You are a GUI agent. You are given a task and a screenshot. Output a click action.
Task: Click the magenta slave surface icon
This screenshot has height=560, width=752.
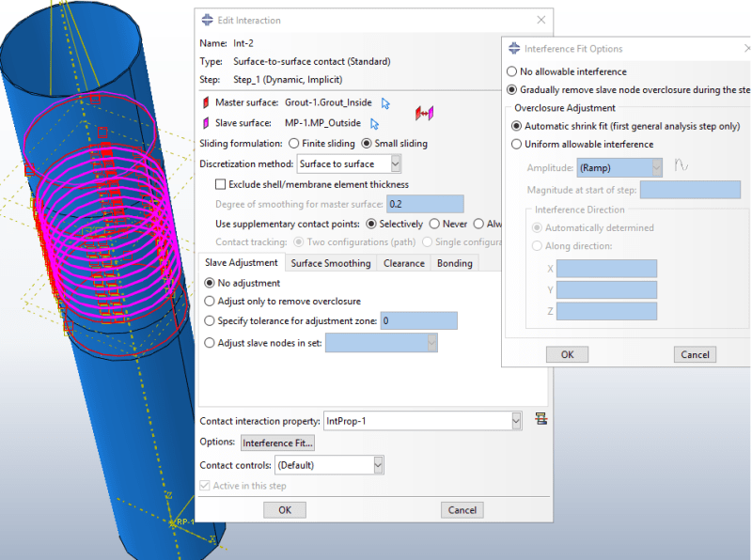pyautogui.click(x=206, y=123)
